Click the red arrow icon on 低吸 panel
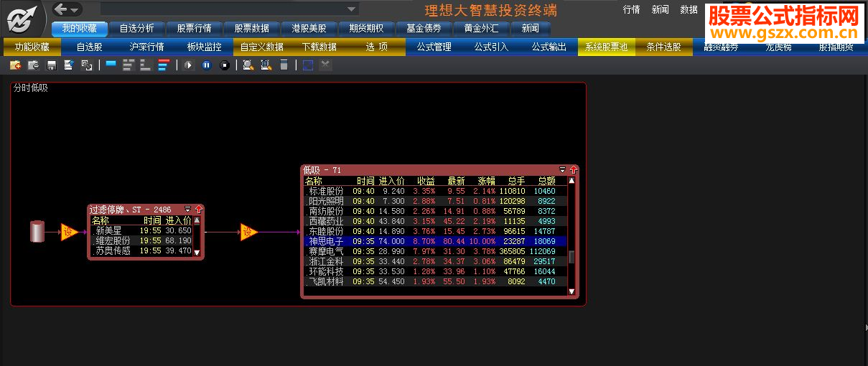 573,170
